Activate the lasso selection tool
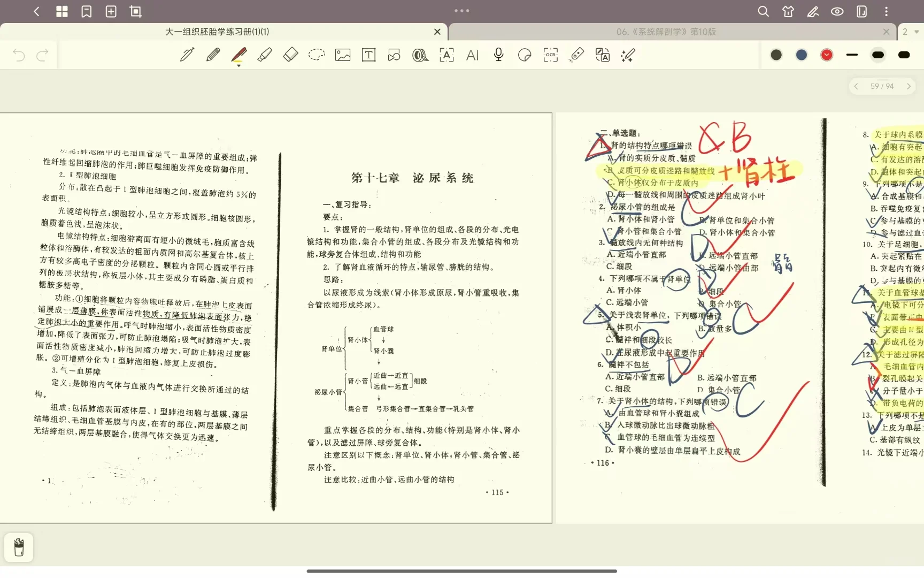 pyautogui.click(x=317, y=55)
